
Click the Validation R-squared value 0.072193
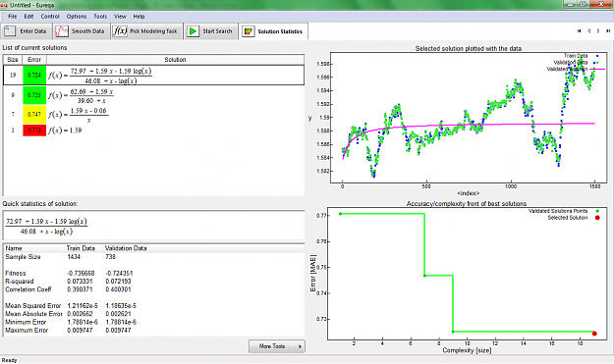(118, 282)
